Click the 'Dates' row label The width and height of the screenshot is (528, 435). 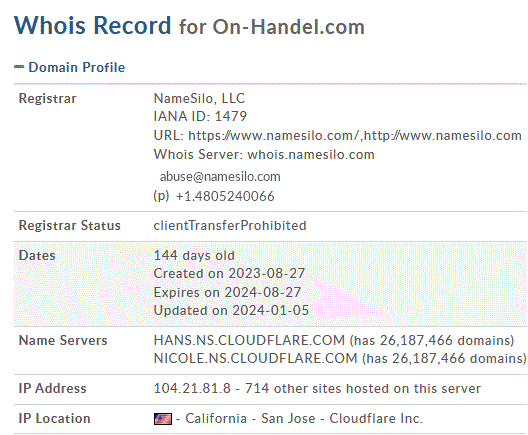[x=37, y=255]
